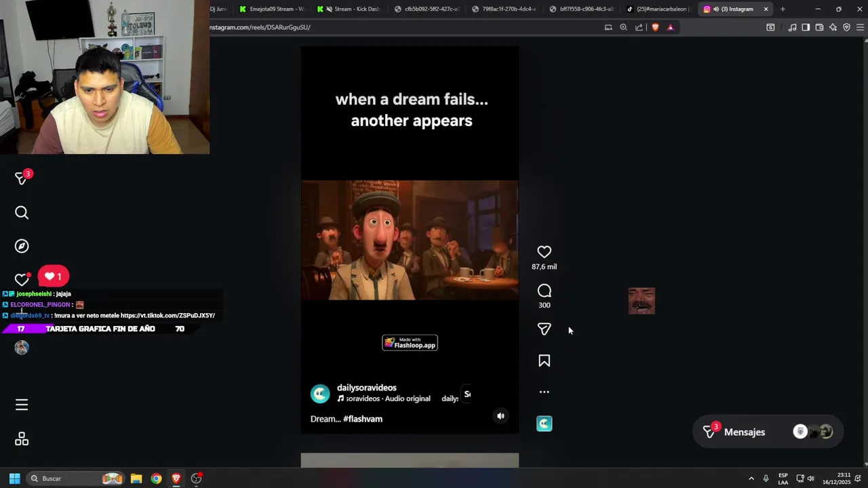Viewport: 868px width, 488px height.
Task: Save the reel with the bookmark icon
Action: point(544,361)
